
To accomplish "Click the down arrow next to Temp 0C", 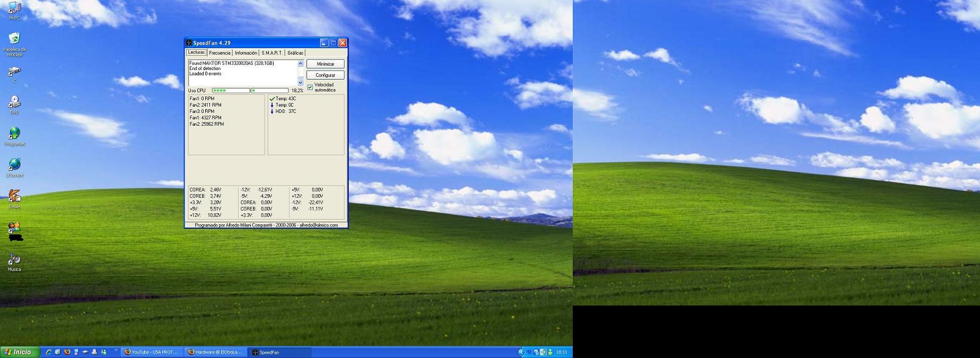I will coord(272,105).
